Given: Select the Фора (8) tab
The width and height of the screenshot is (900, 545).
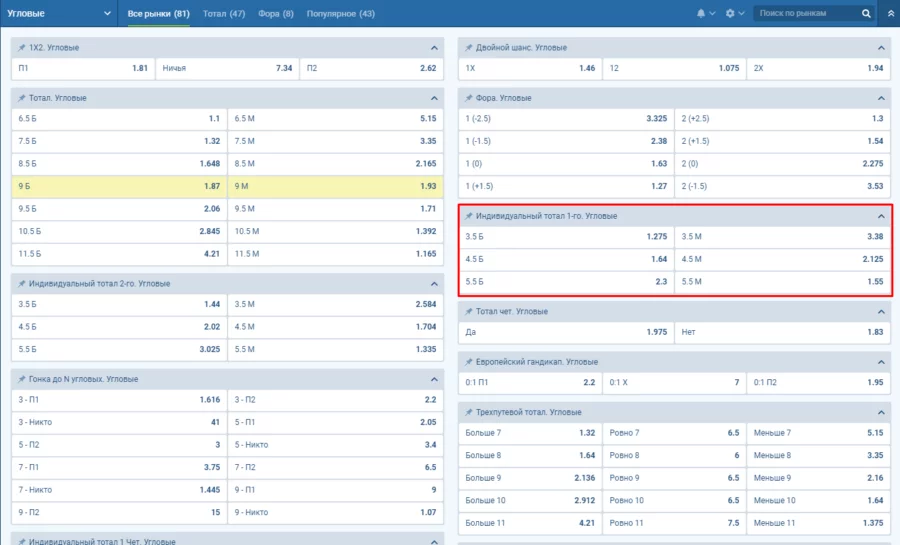Looking at the screenshot, I should 275,14.
